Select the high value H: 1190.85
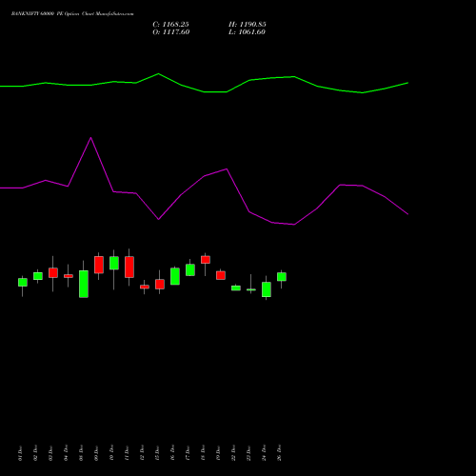The height and width of the screenshot is (476, 476). (x=248, y=25)
